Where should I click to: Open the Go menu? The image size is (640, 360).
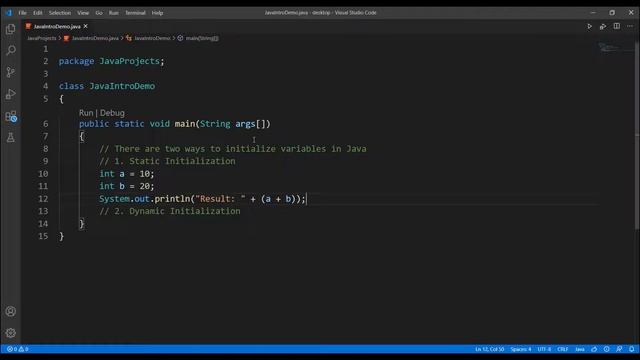pyautogui.click(x=99, y=13)
